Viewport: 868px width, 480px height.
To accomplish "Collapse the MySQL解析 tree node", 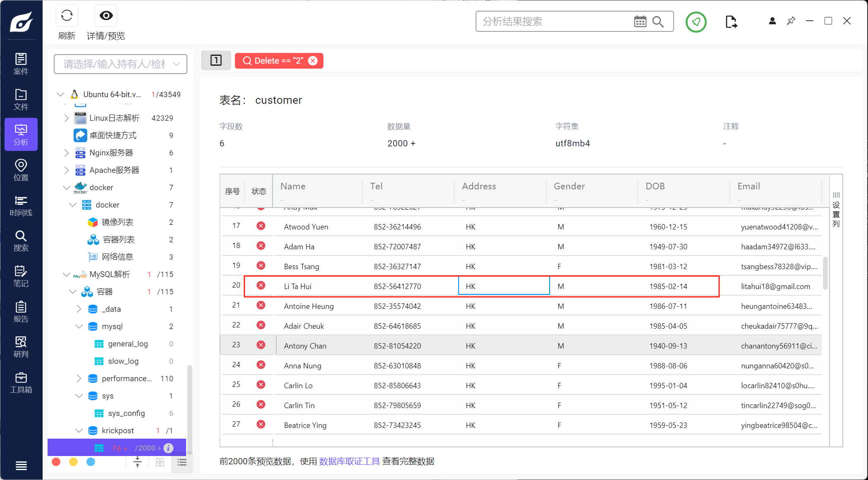I will coord(66,275).
